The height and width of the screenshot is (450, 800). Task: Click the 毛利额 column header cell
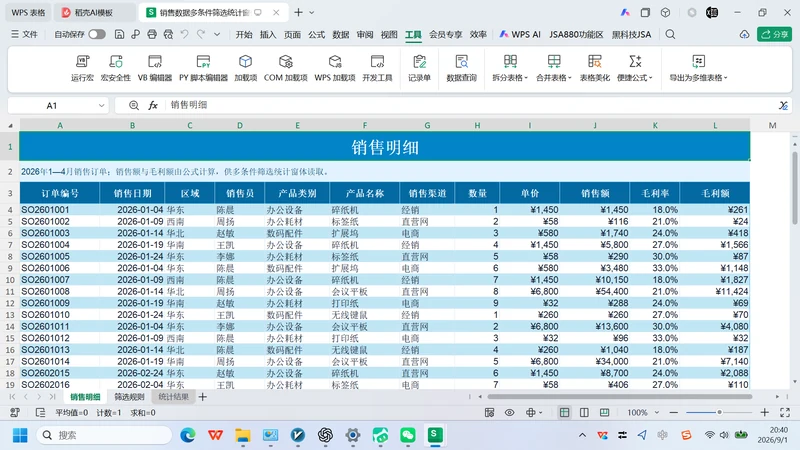(715, 193)
